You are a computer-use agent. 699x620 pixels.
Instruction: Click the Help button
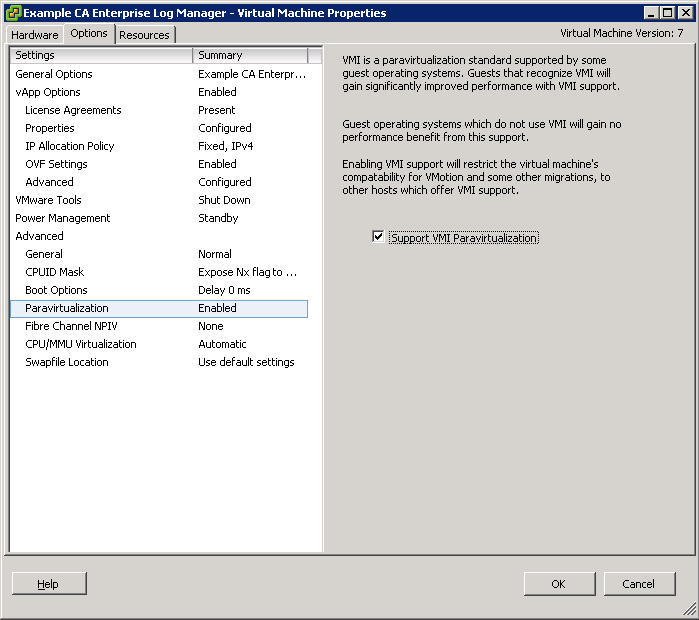pyautogui.click(x=49, y=584)
